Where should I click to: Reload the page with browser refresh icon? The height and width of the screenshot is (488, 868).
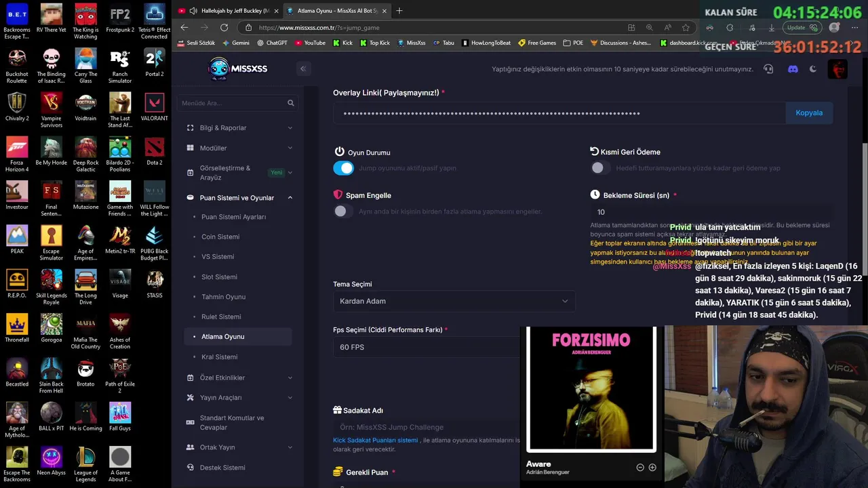[224, 28]
